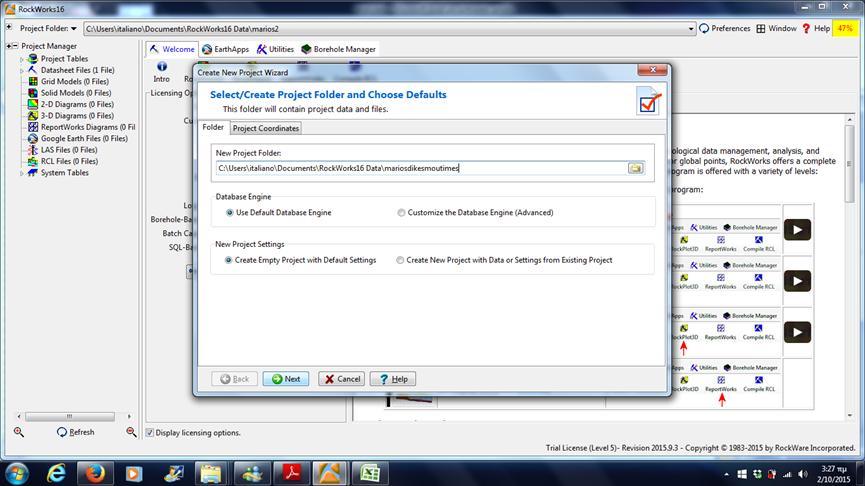The height and width of the screenshot is (486, 865).
Task: Play the second tutorial video
Action: [797, 281]
